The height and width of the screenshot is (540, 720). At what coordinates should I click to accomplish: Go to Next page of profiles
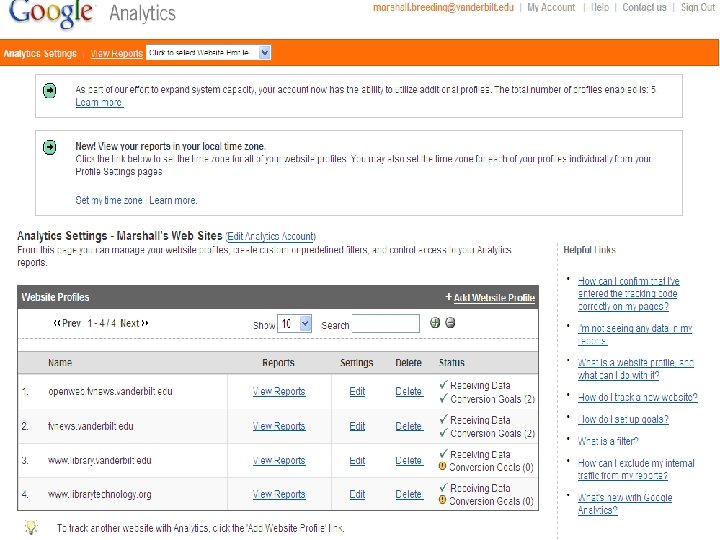click(x=134, y=323)
